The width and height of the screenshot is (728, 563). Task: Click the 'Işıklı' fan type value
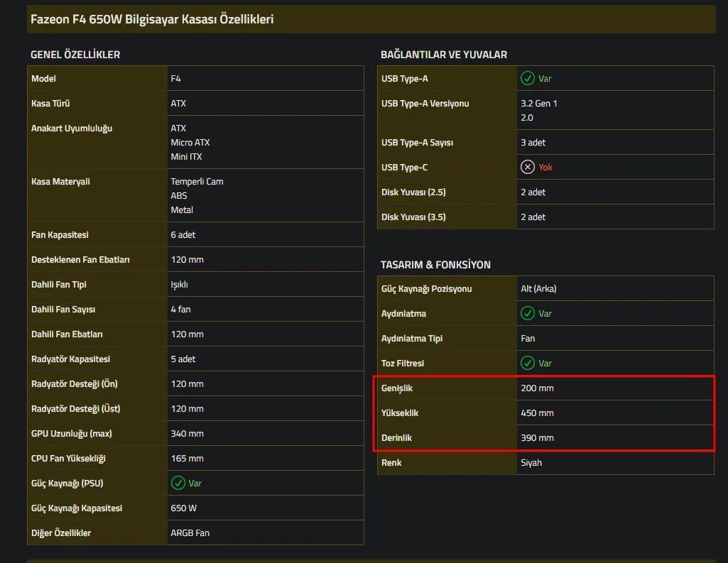click(x=179, y=285)
